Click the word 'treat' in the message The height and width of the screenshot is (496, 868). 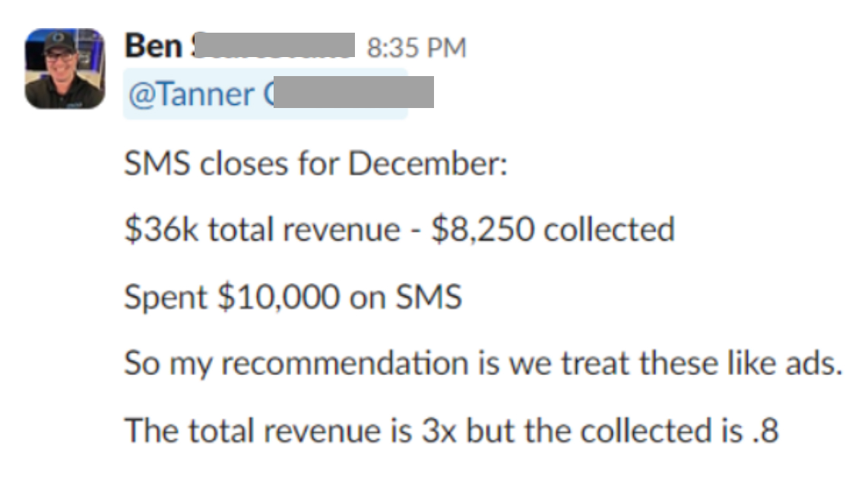click(596, 364)
